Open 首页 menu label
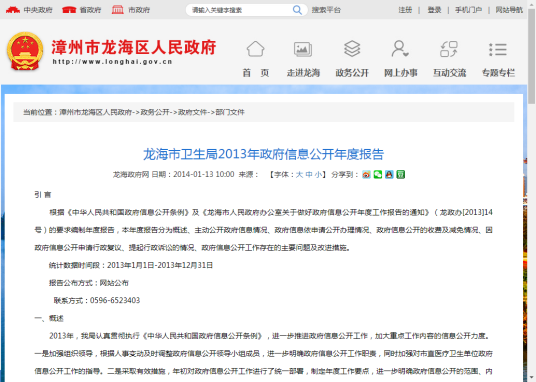 [x=255, y=73]
